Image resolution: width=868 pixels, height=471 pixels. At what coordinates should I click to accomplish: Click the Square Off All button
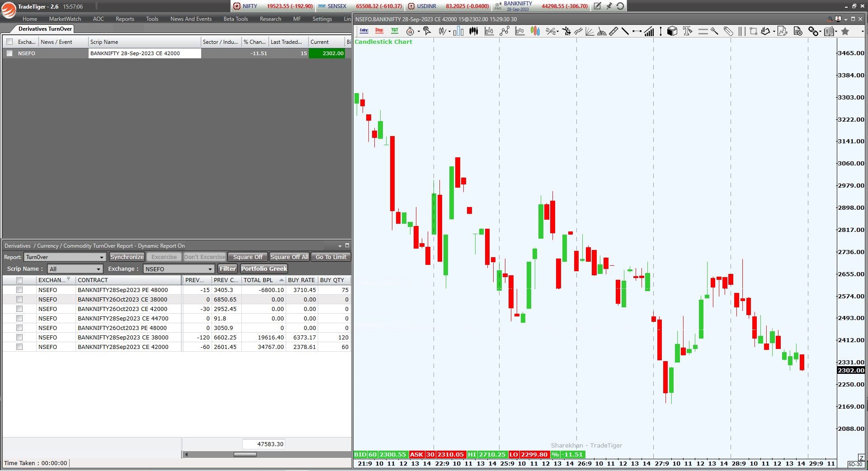pyautogui.click(x=289, y=257)
